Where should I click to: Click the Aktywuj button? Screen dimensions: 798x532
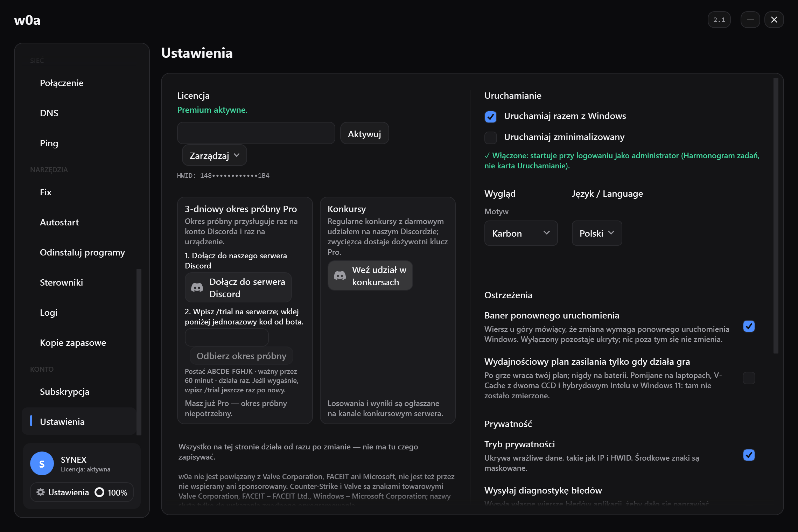[x=364, y=133]
